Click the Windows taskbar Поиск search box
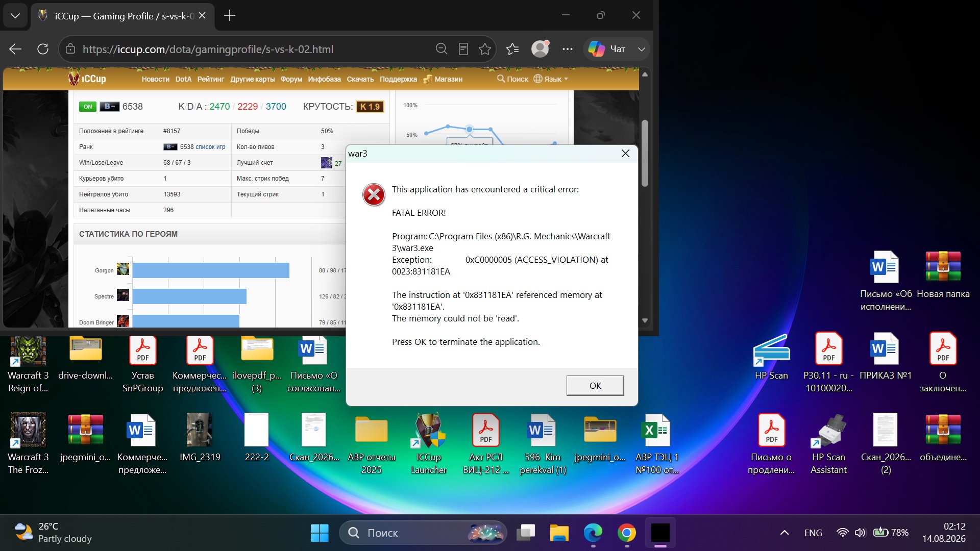980x551 pixels. [423, 533]
